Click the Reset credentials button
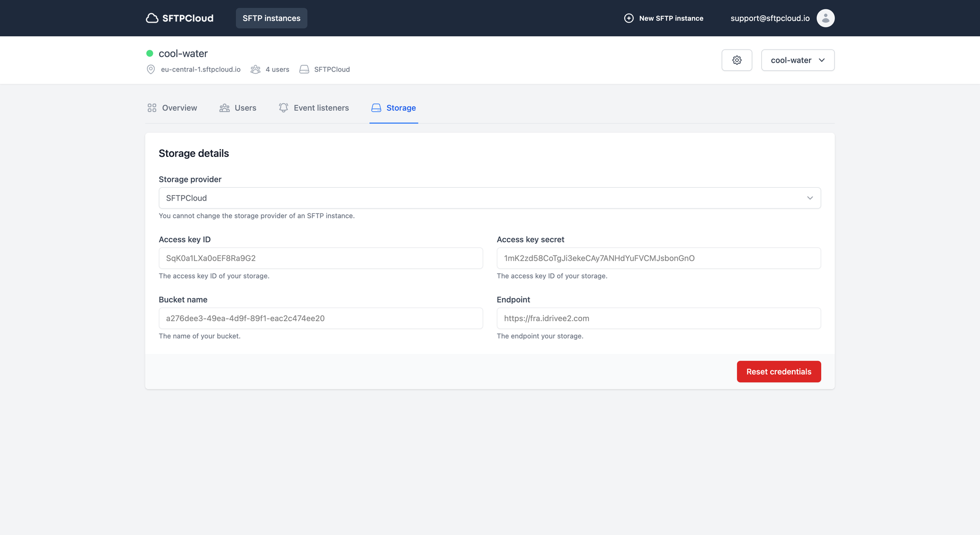Image resolution: width=980 pixels, height=535 pixels. [x=779, y=372]
